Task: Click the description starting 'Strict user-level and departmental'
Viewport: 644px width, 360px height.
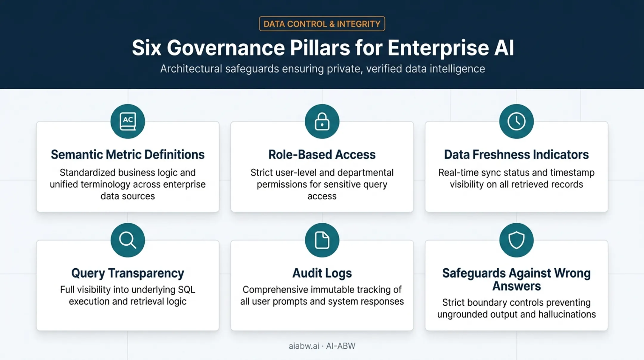Action: coord(322,184)
